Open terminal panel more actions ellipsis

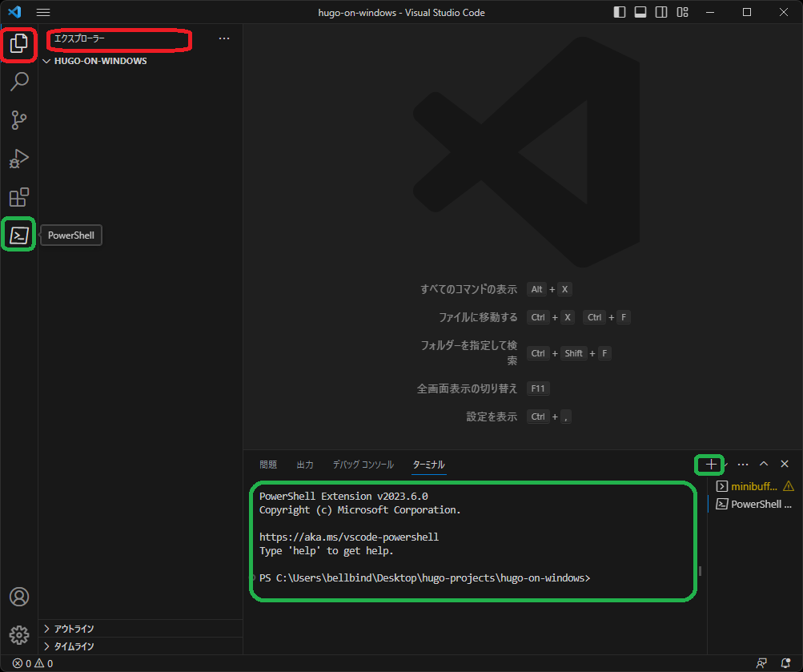point(743,464)
